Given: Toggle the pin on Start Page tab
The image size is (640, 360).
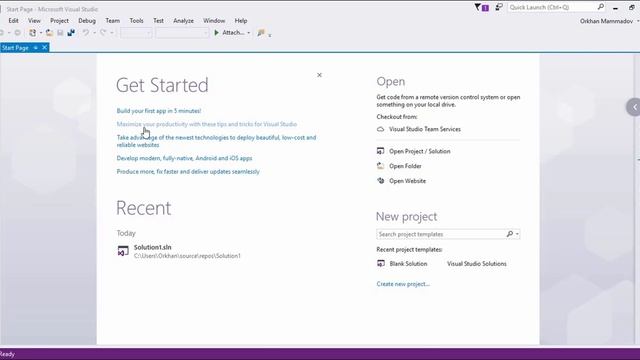Looking at the screenshot, I should [x=36, y=48].
